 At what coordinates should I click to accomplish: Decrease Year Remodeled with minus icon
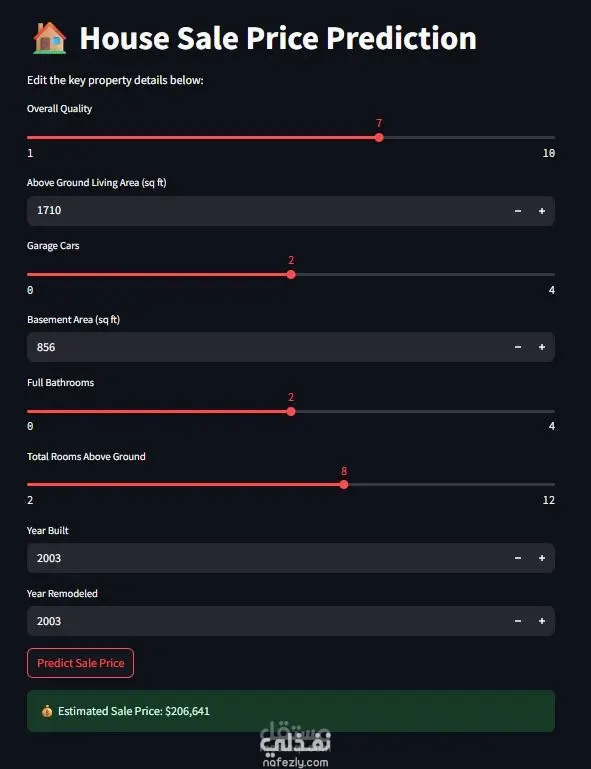click(x=518, y=621)
